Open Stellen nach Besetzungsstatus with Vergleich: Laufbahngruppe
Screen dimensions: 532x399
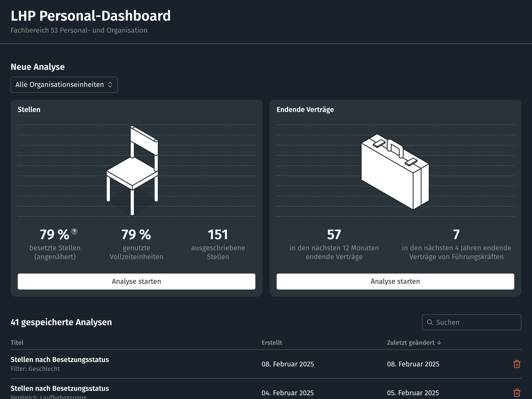60,388
